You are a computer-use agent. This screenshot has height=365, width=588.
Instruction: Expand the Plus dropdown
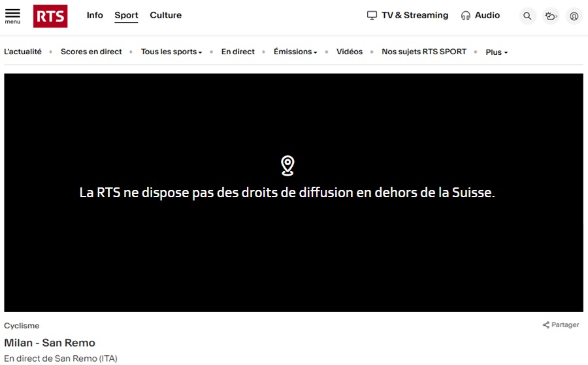point(497,52)
